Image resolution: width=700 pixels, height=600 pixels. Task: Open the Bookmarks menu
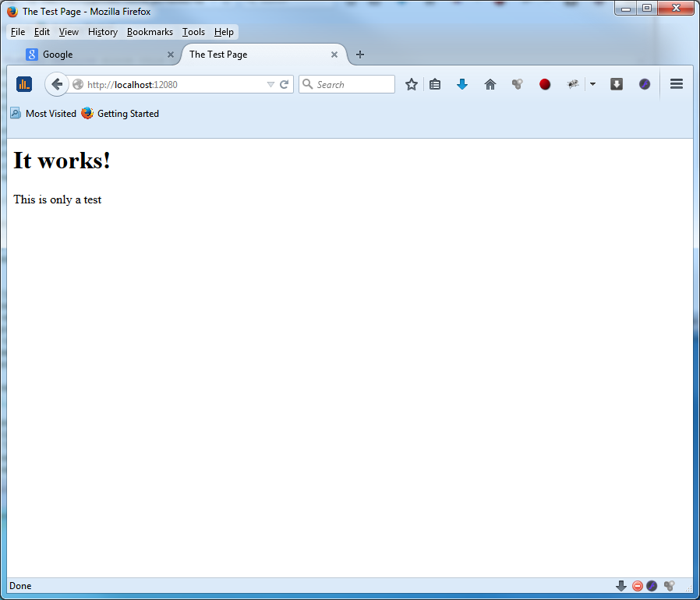tap(150, 32)
